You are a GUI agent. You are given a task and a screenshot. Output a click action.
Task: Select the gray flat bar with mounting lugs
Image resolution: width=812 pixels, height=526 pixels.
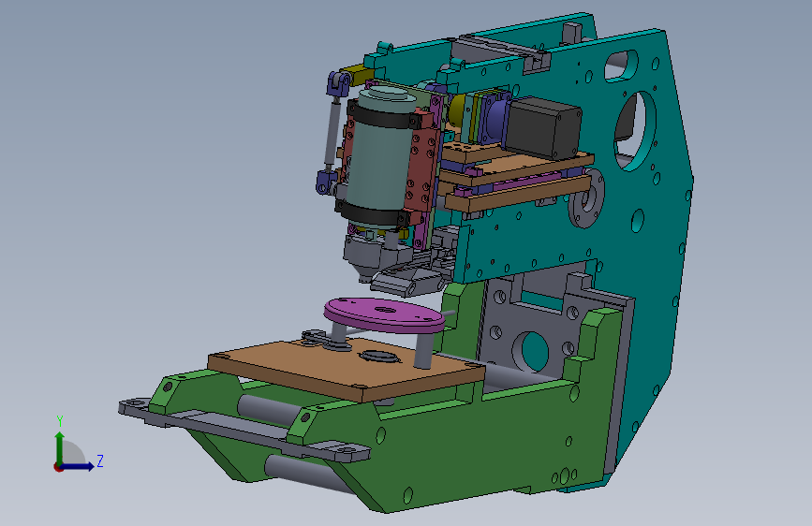[x=244, y=430]
